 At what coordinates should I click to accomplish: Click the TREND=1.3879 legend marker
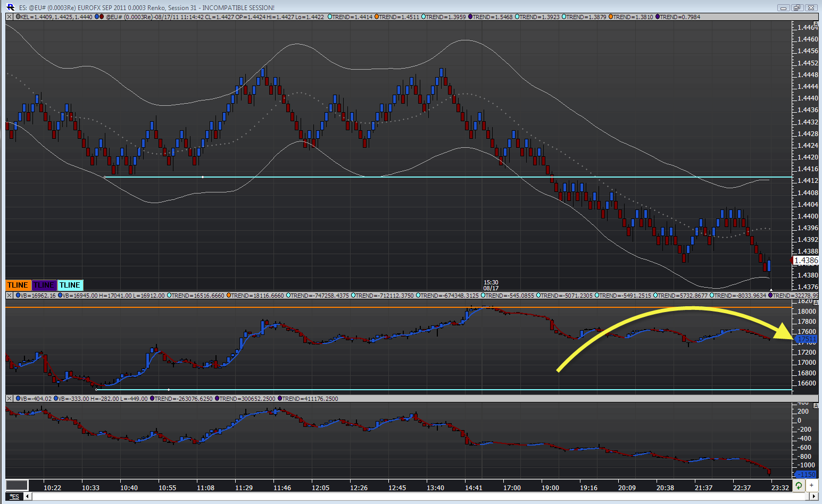(564, 17)
